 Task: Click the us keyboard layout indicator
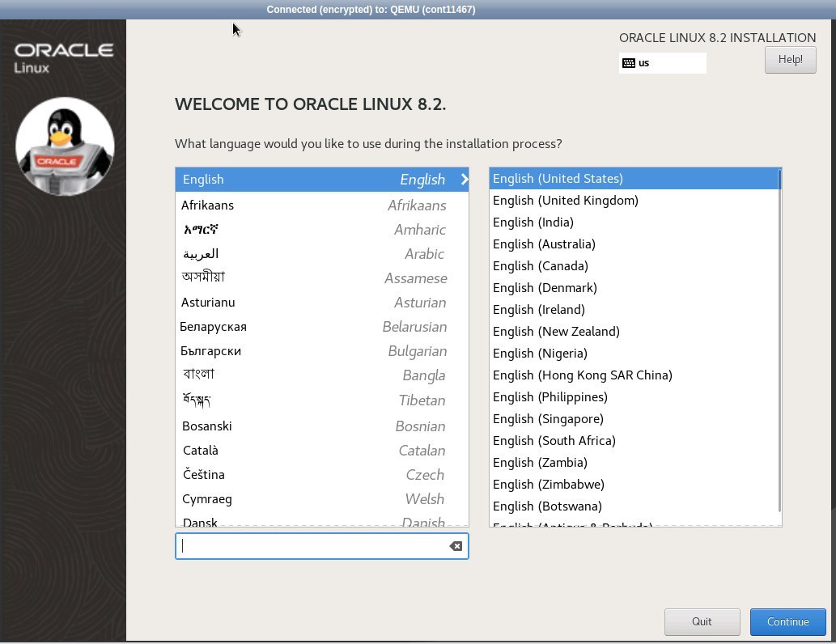coord(662,63)
